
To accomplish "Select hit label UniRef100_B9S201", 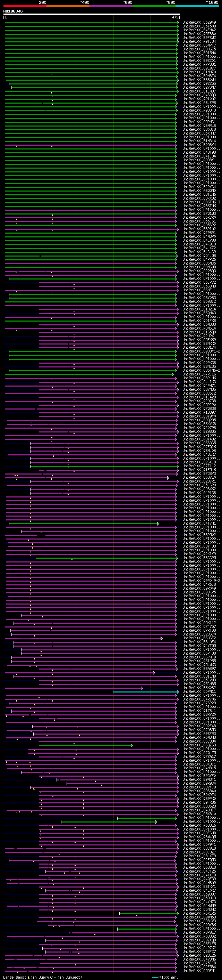I will pyautogui.click(x=199, y=60).
